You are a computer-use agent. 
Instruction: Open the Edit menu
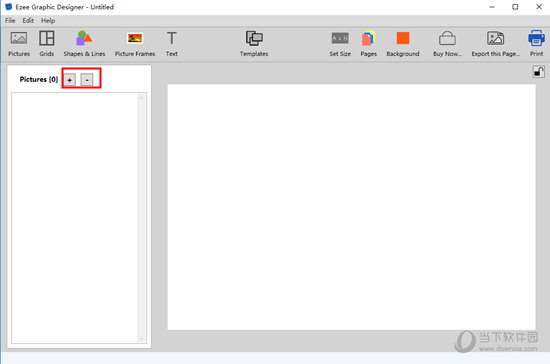tap(28, 21)
